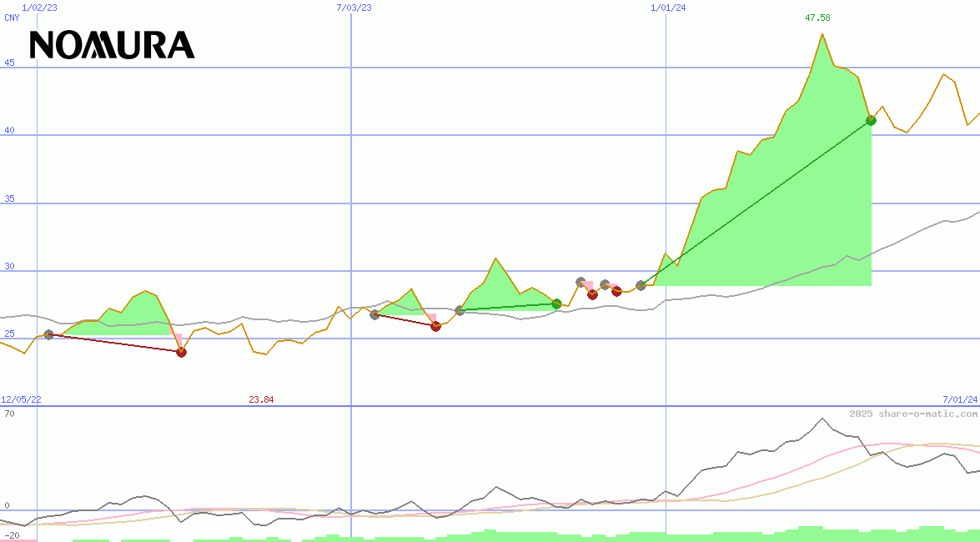Select the gray entry dot on the far left near 25

[48, 336]
